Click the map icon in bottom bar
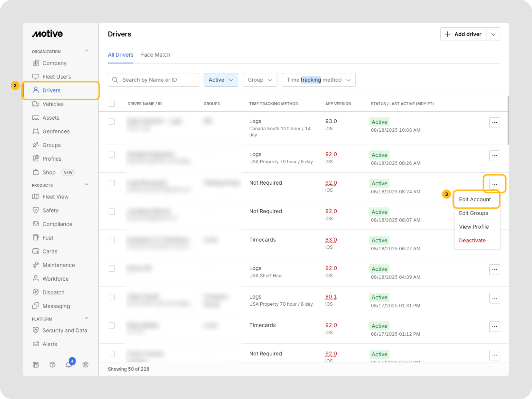 [36, 364]
